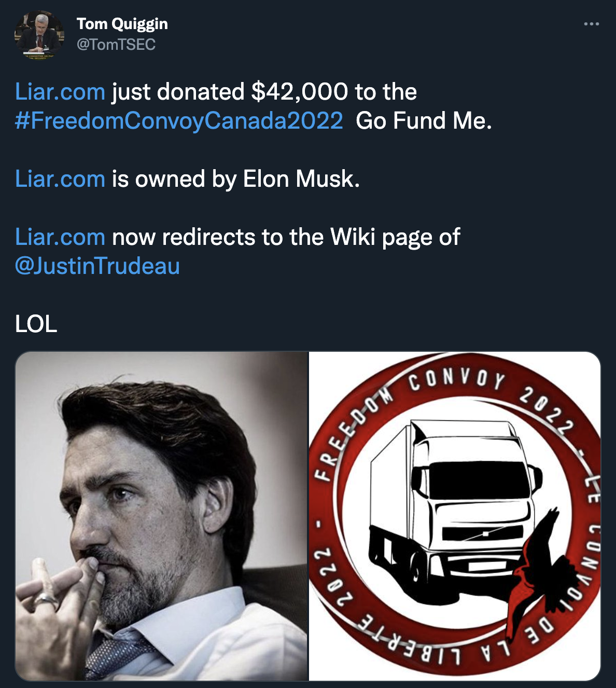Click Tom Quiggin's profile avatar

coord(39,34)
